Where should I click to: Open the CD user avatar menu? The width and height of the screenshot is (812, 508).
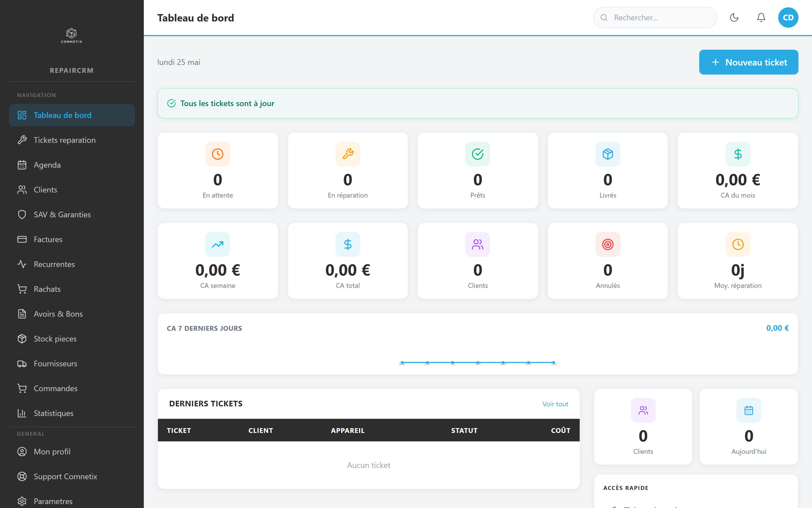pyautogui.click(x=788, y=17)
